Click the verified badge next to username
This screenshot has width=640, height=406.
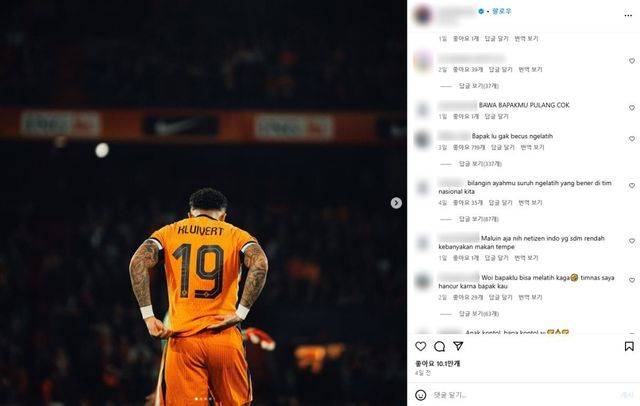tap(481, 11)
